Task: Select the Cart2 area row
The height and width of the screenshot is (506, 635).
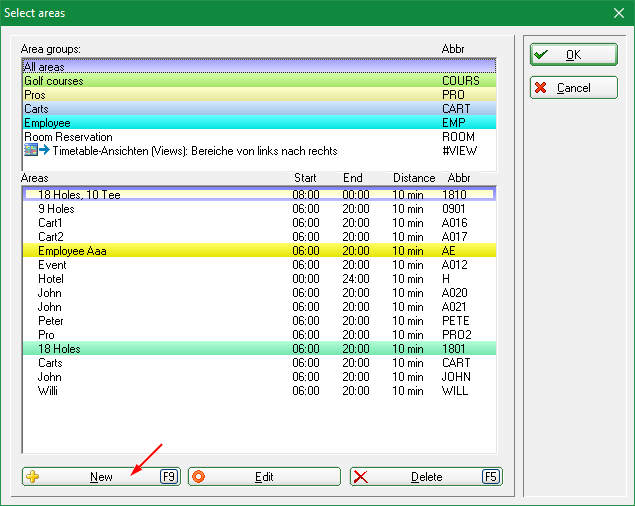Action: tap(259, 237)
